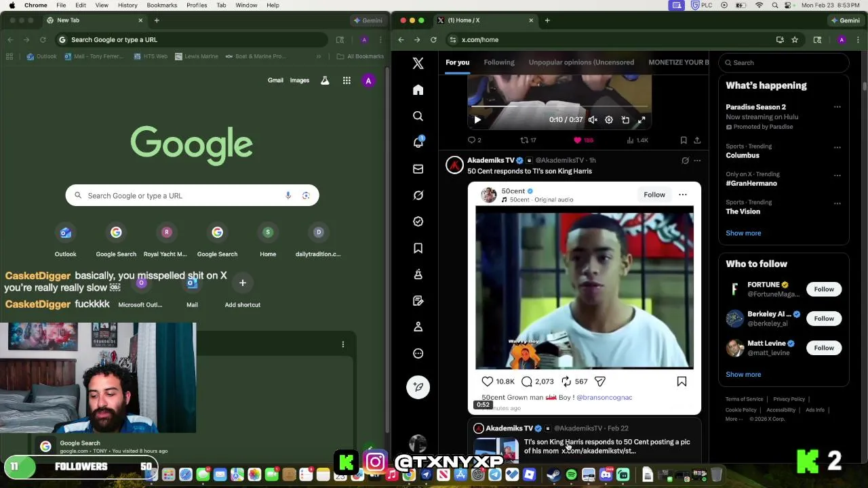Open Grok icon in X sidebar
This screenshot has height=488, width=868.
[418, 195]
